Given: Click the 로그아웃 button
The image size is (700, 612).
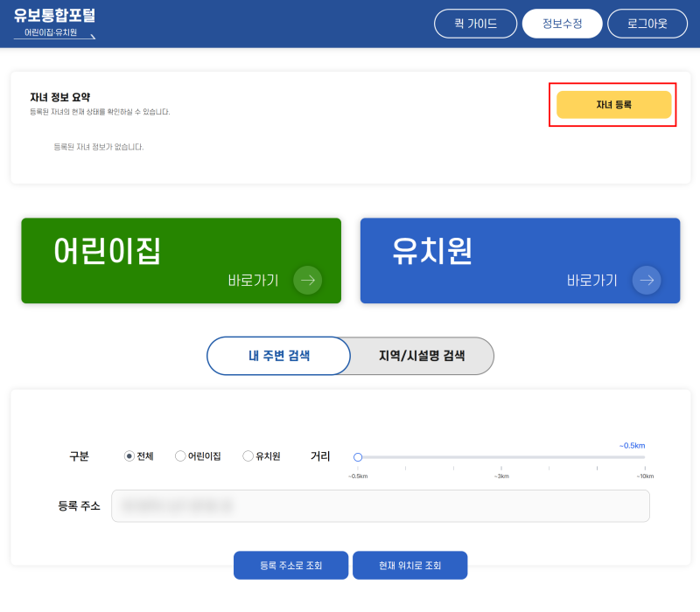Looking at the screenshot, I should 647,24.
